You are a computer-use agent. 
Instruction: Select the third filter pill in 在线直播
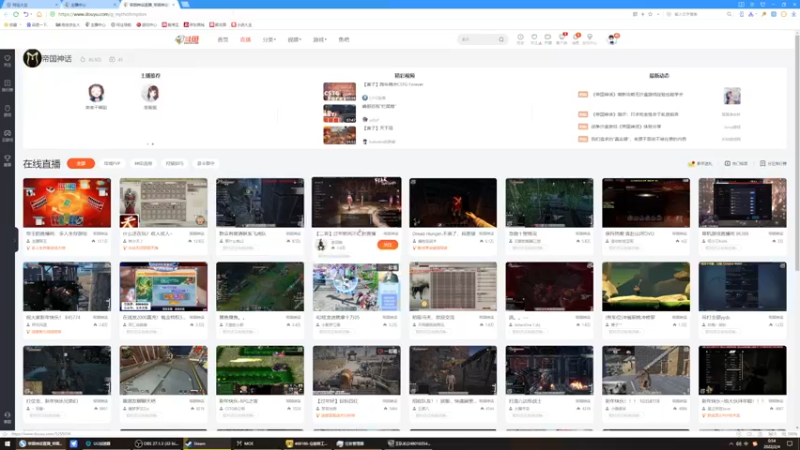click(143, 163)
